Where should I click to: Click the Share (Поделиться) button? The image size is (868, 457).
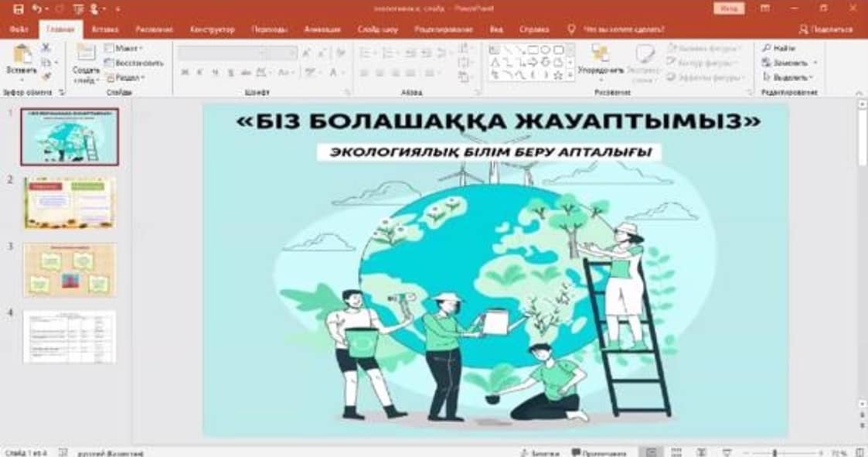pyautogui.click(x=827, y=29)
